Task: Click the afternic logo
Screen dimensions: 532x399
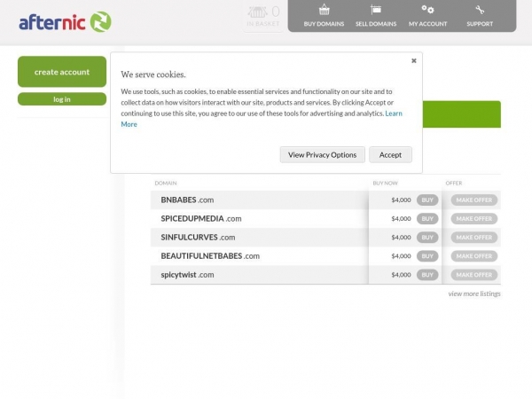Action: pos(65,22)
